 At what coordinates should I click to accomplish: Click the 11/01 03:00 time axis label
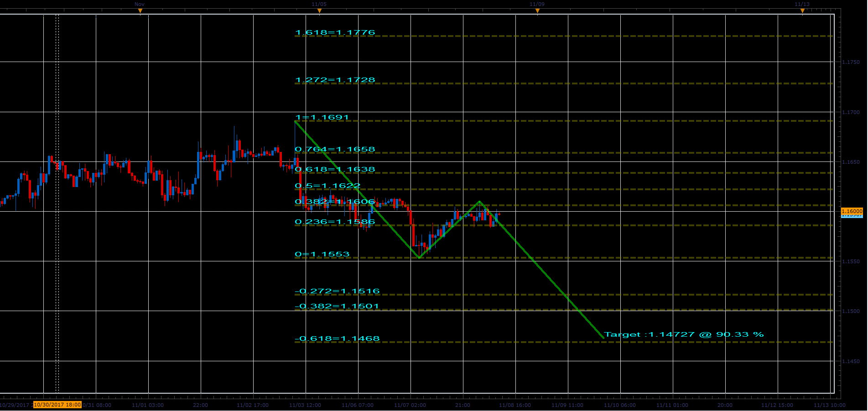click(148, 405)
